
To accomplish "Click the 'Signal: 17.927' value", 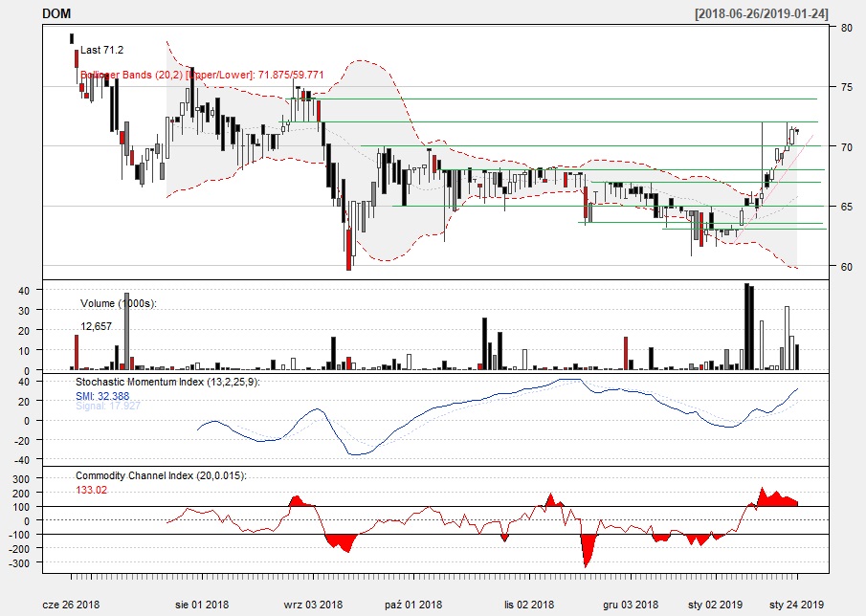I will coord(108,406).
